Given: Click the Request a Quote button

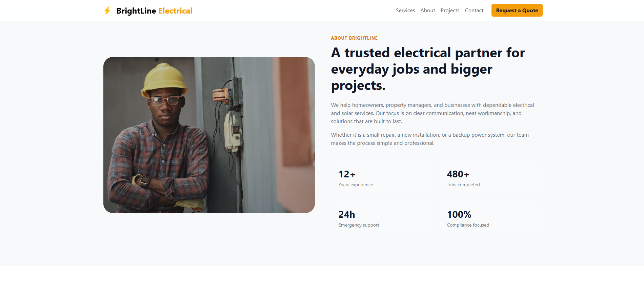Looking at the screenshot, I should [517, 10].
